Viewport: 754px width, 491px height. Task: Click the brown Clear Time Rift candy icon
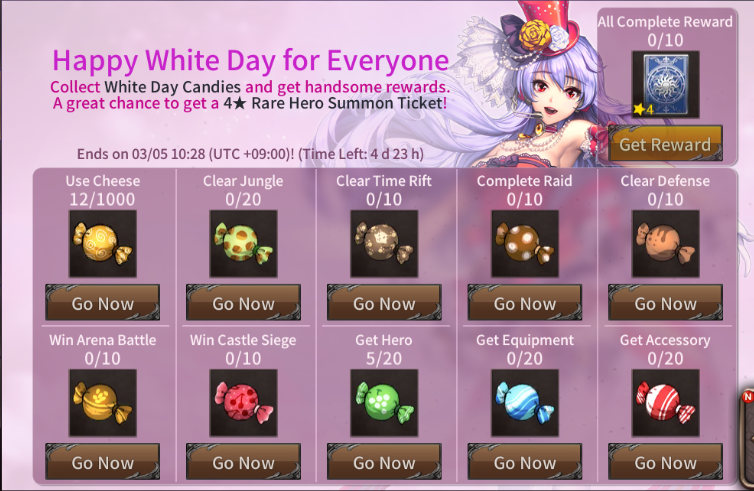tap(384, 244)
